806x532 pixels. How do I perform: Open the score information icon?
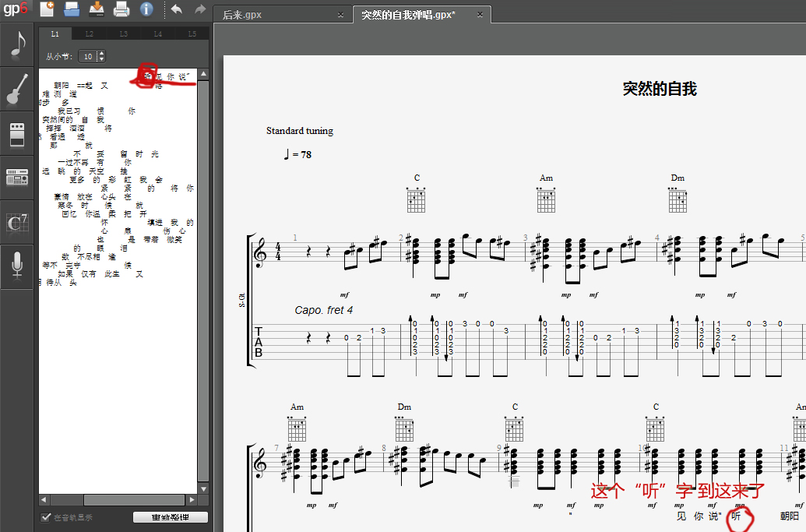[146, 9]
